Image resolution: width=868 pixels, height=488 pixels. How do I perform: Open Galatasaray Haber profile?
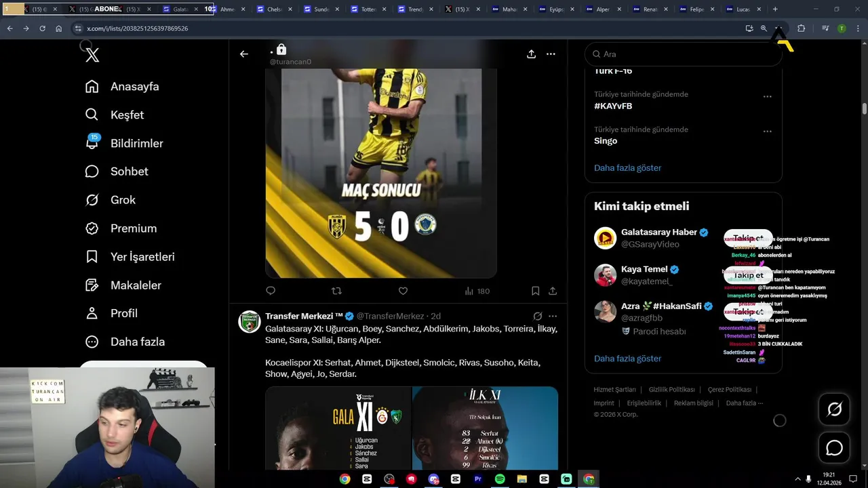point(659,232)
